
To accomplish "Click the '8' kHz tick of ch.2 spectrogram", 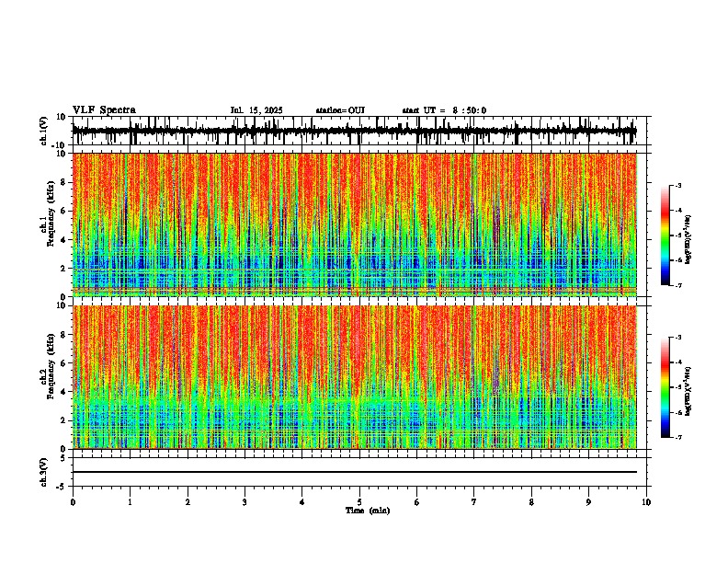I will click(x=64, y=335).
